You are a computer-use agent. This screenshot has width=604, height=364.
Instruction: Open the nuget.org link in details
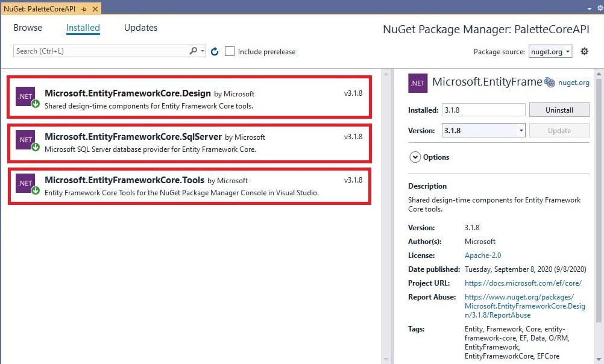pyautogui.click(x=574, y=83)
